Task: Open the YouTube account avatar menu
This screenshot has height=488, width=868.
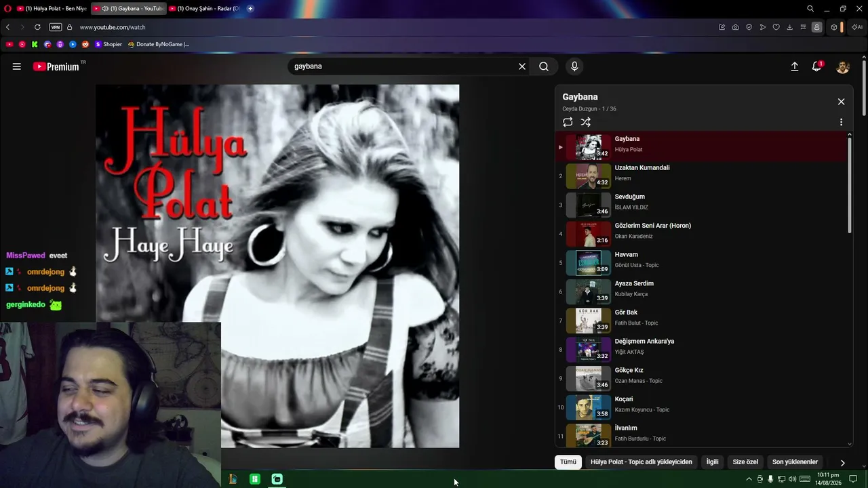Action: [x=843, y=66]
